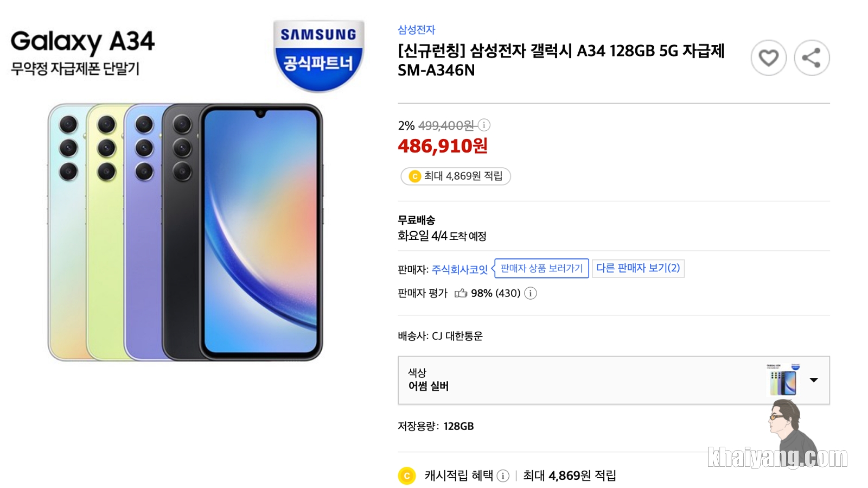This screenshot has height=488, width=868.
Task: Open 판매자 상품 보러가기 button
Action: [x=541, y=268]
